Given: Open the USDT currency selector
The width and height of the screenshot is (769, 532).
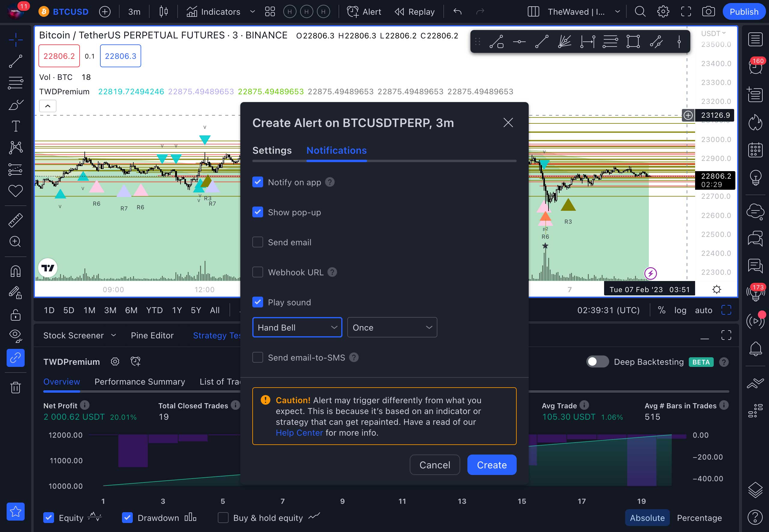Looking at the screenshot, I should (x=713, y=33).
